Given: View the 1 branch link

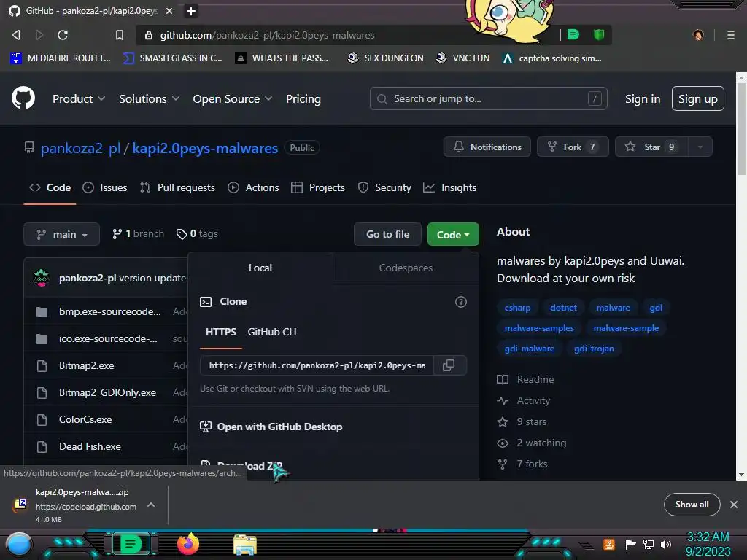Looking at the screenshot, I should click(138, 234).
